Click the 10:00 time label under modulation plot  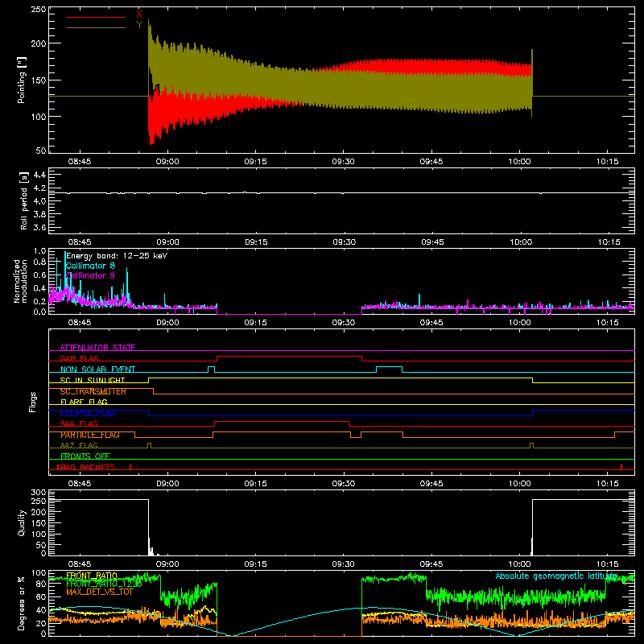[519, 323]
